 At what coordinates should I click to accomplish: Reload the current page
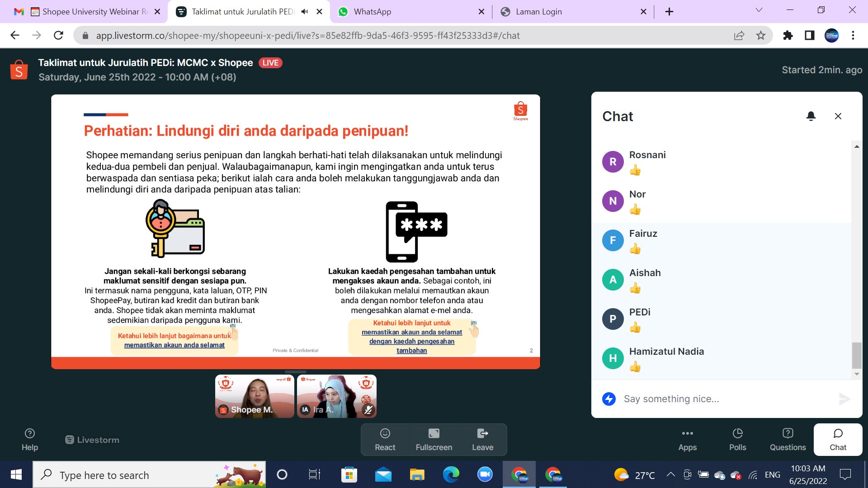click(x=58, y=35)
